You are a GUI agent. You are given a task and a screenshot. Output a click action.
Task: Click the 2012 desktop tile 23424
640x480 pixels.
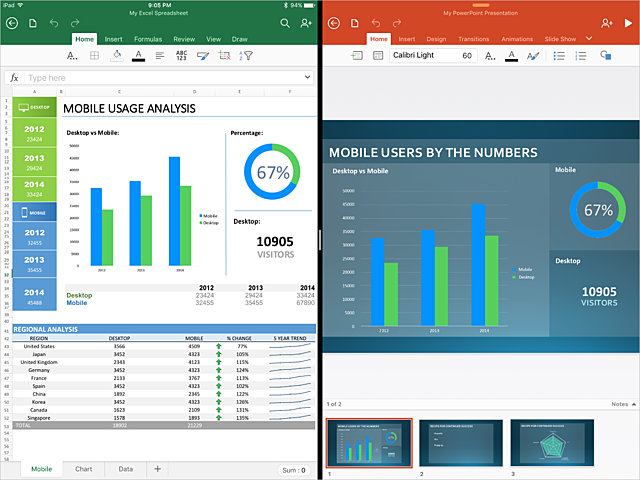(x=34, y=133)
